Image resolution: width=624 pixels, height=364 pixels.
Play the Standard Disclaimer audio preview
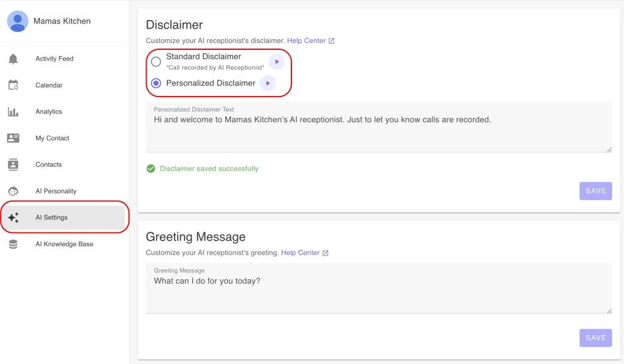pyautogui.click(x=276, y=61)
